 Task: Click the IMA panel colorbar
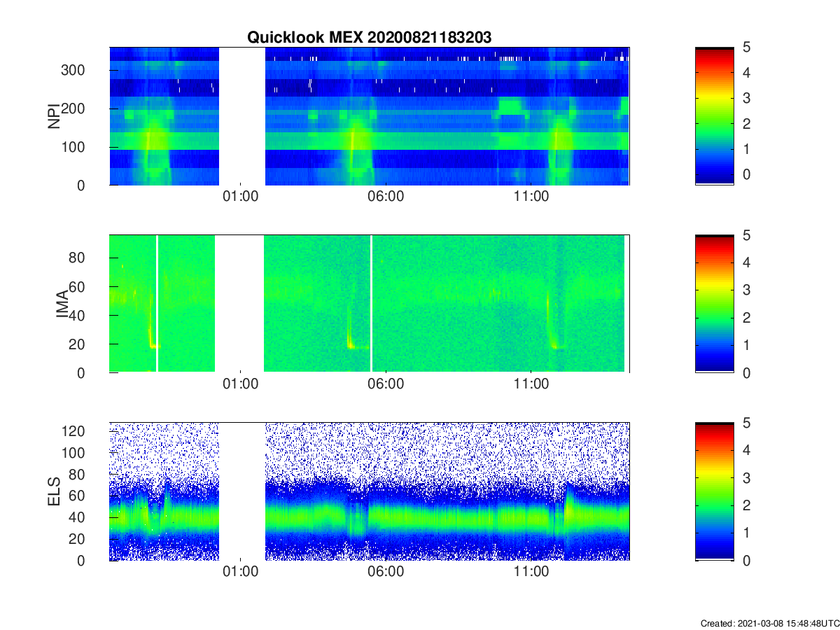pos(715,304)
